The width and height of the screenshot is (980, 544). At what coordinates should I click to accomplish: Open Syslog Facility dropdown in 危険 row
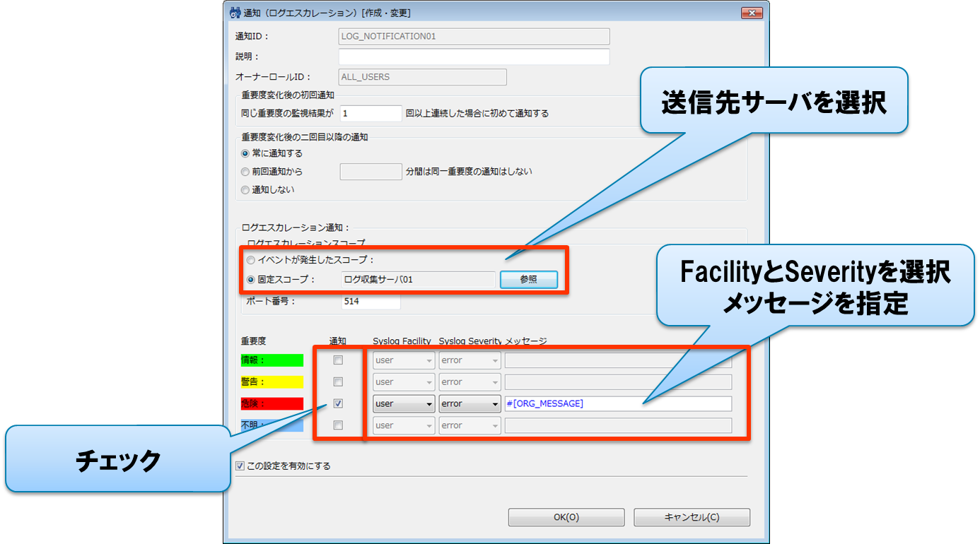[404, 404]
